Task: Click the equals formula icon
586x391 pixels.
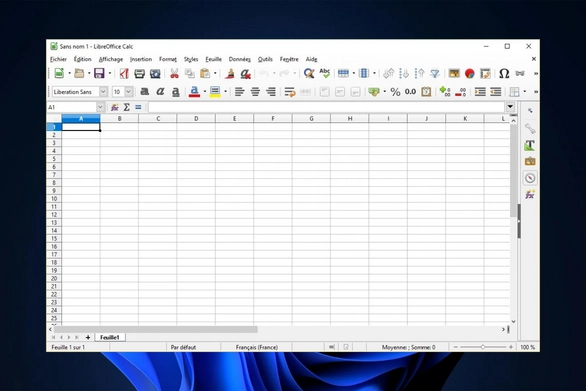Action: point(138,107)
